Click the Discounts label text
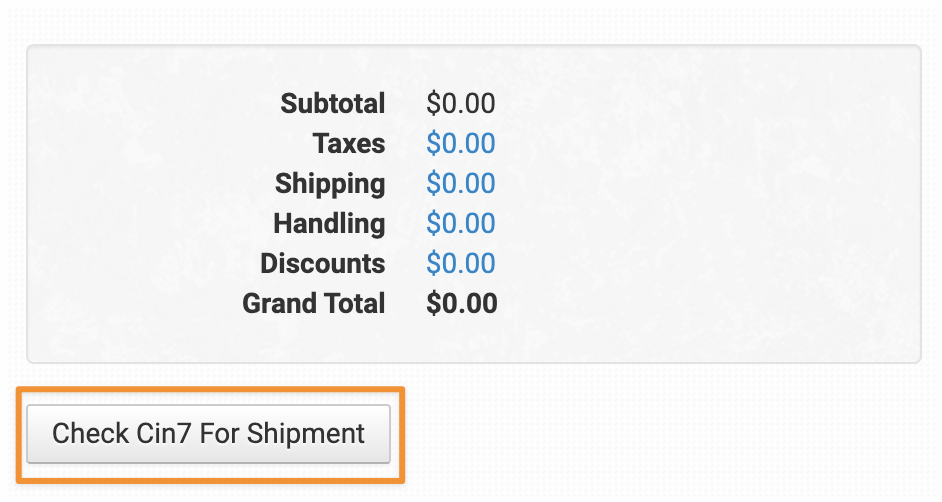 (322, 264)
